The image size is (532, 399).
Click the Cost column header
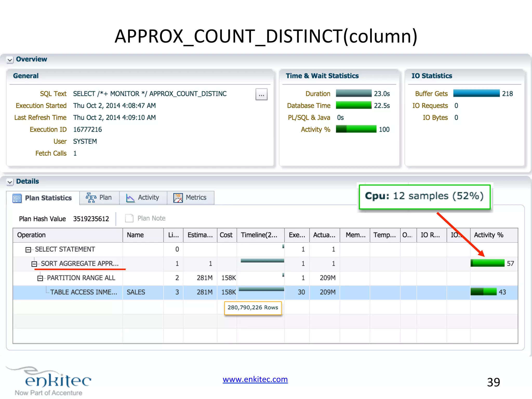click(x=227, y=235)
